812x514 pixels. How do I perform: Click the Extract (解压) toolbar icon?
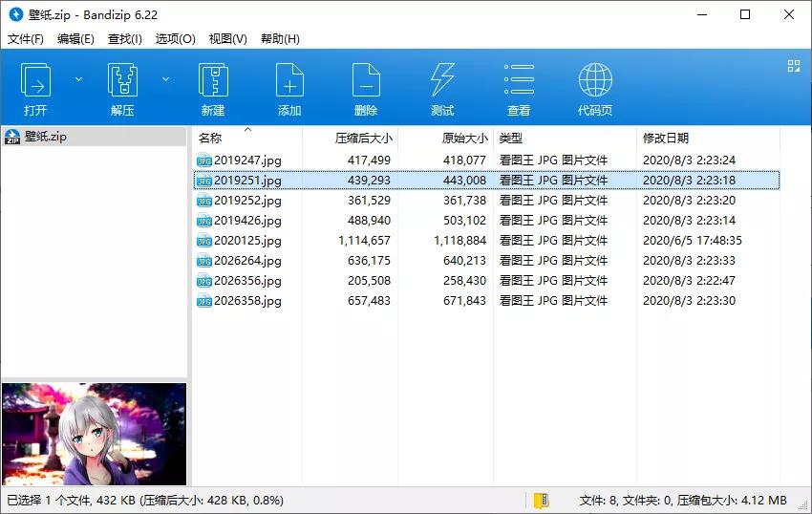122,80
